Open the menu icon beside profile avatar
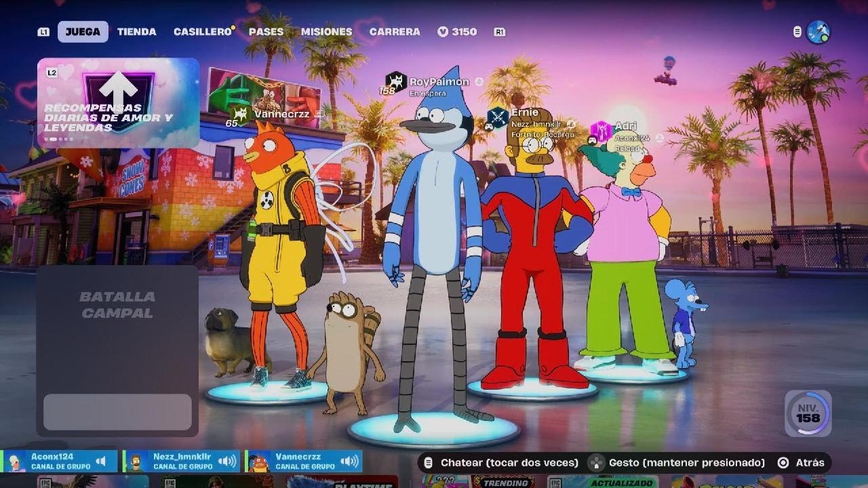Viewport: 868px width, 488px height. click(x=797, y=32)
